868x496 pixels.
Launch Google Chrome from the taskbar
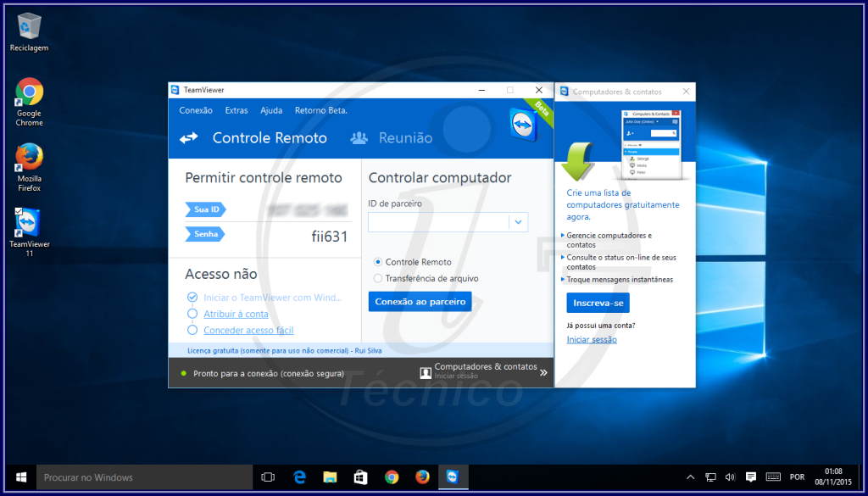(x=392, y=477)
